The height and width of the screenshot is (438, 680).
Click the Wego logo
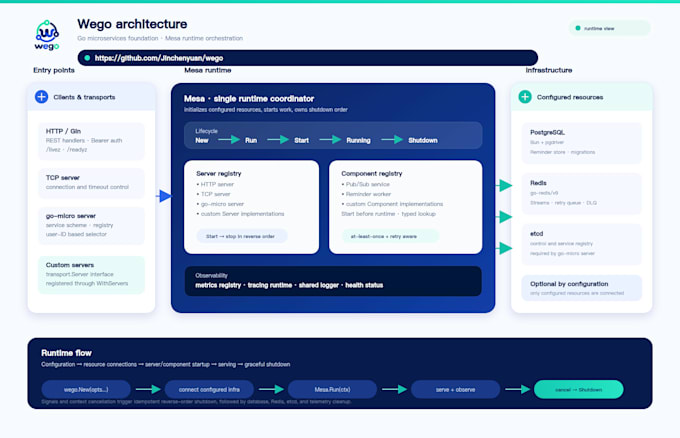(x=47, y=35)
